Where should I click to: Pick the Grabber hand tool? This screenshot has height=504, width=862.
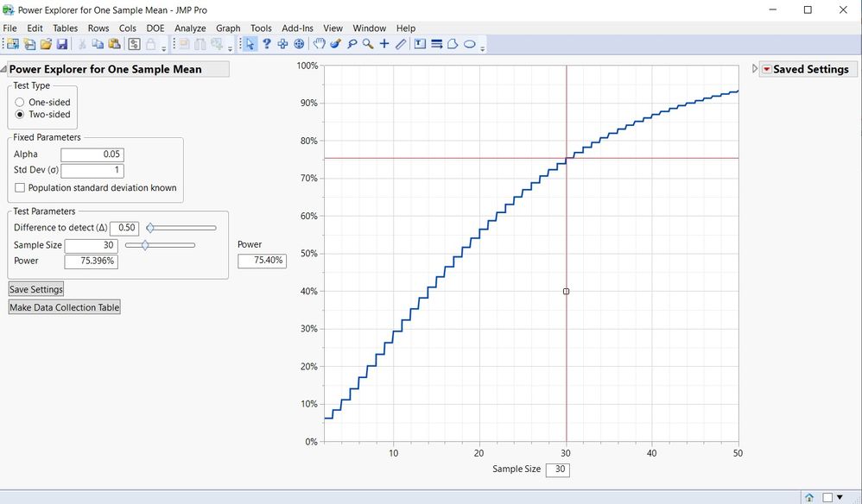coord(319,43)
